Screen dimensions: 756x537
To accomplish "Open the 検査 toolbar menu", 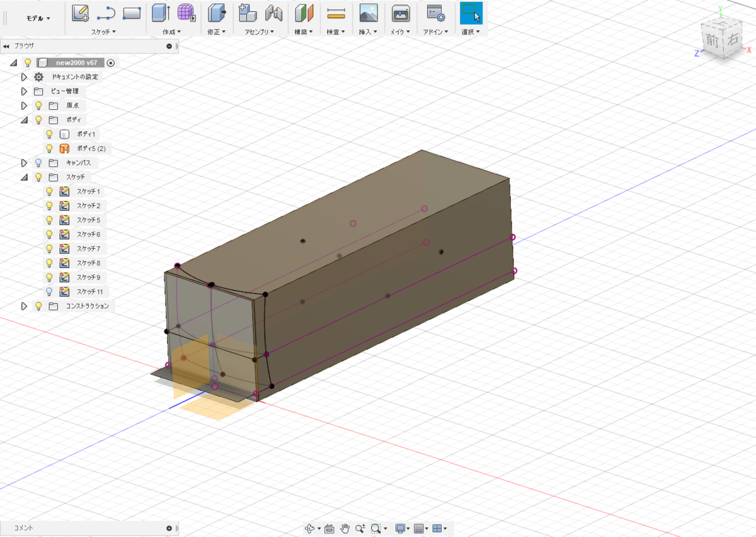I will pyautogui.click(x=336, y=32).
